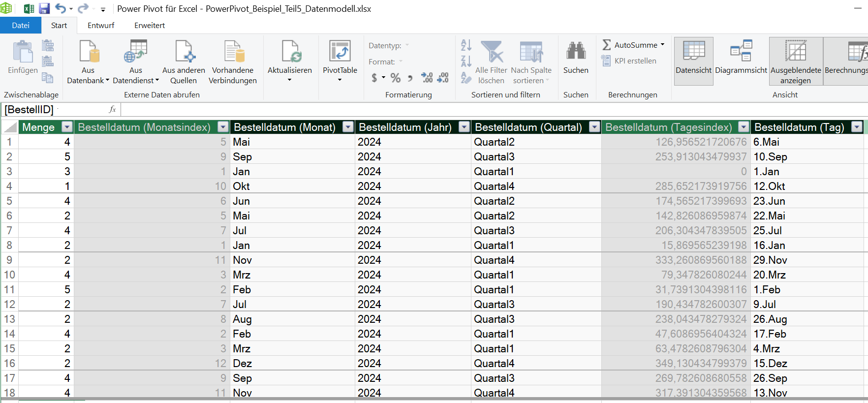
Task: Click the formula bar input field
Action: (494, 109)
